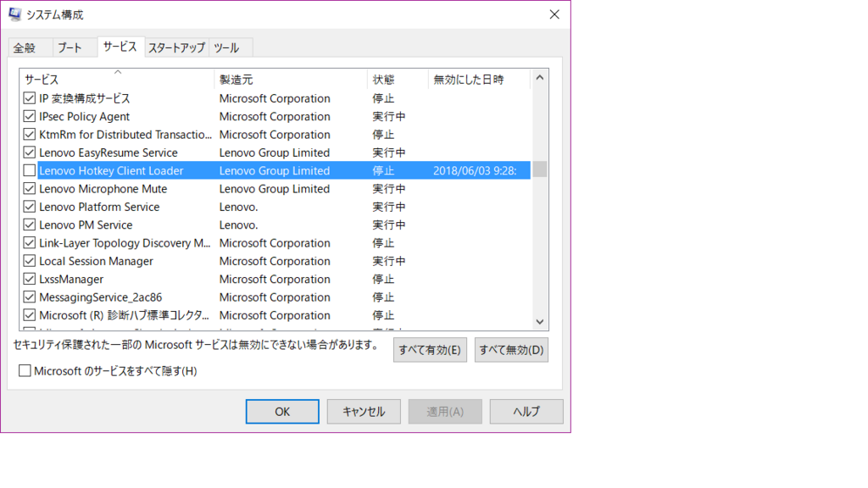Screen dimensions: 868x488
Task: Select the IPsec Policy Agent service name
Action: [84, 117]
